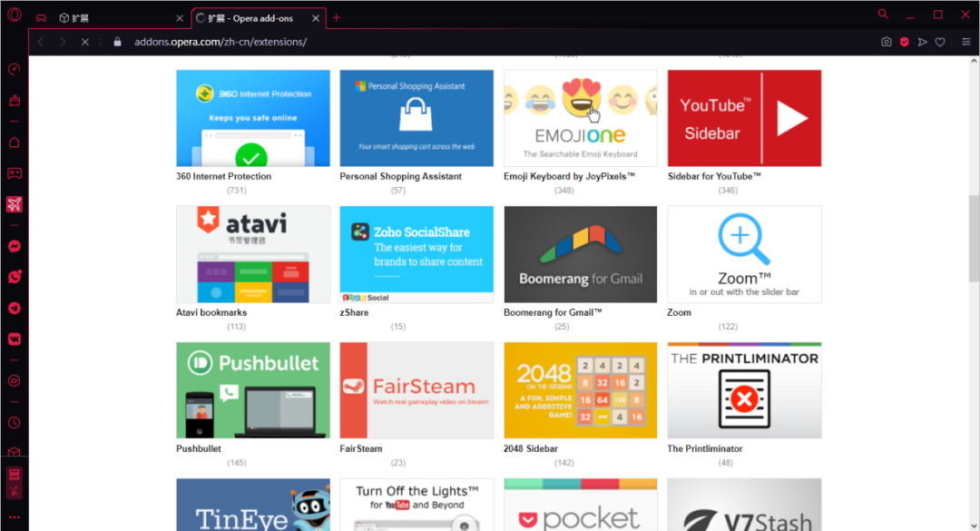Close the first 扩展 tab
This screenshot has height=531, width=980.
(180, 18)
